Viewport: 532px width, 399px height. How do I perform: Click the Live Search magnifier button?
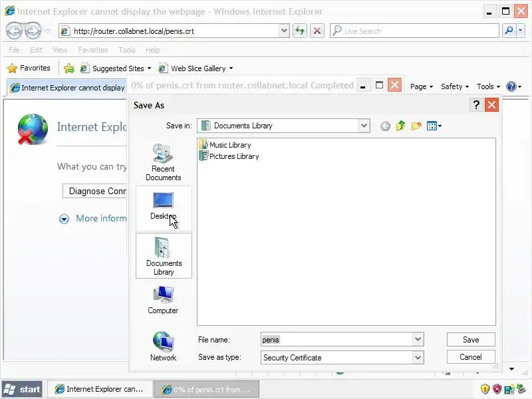[x=509, y=31]
